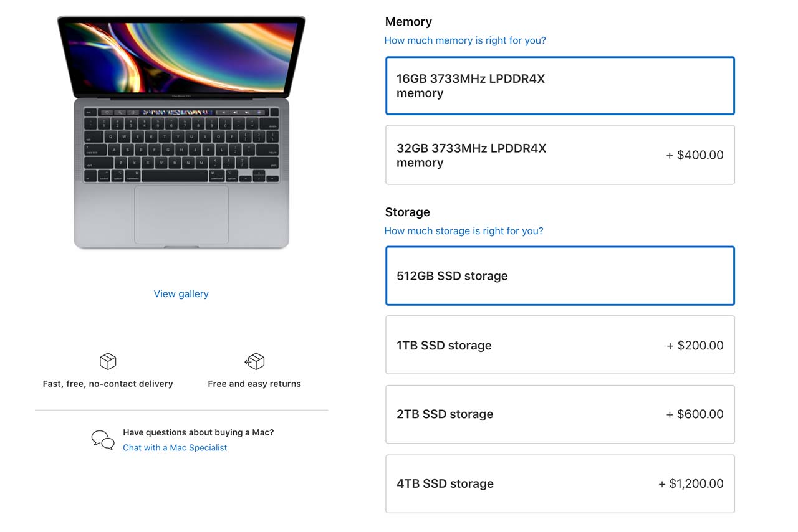Viewport: 798px width, 532px height.
Task: Select the 32GB memory upgrade for $400
Action: coord(559,154)
